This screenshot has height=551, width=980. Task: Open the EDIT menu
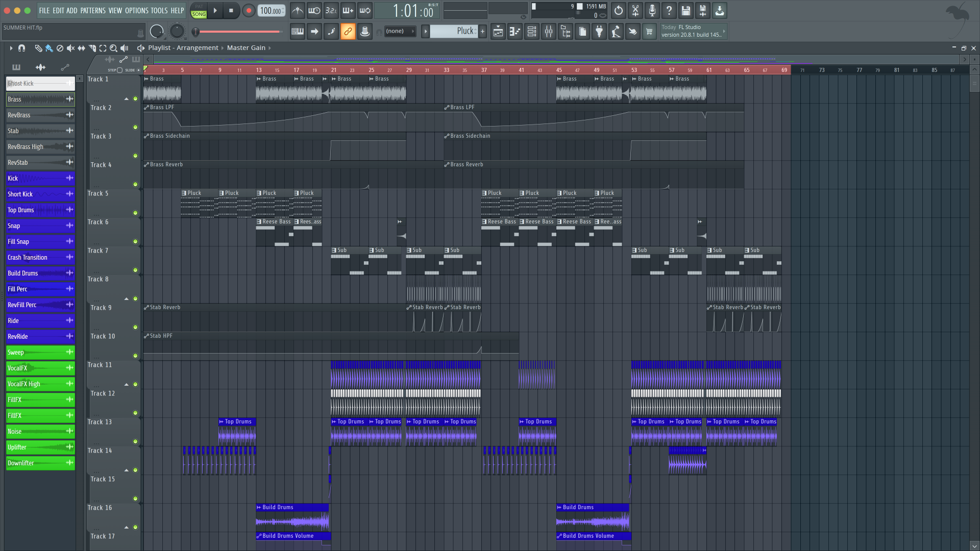(x=58, y=10)
